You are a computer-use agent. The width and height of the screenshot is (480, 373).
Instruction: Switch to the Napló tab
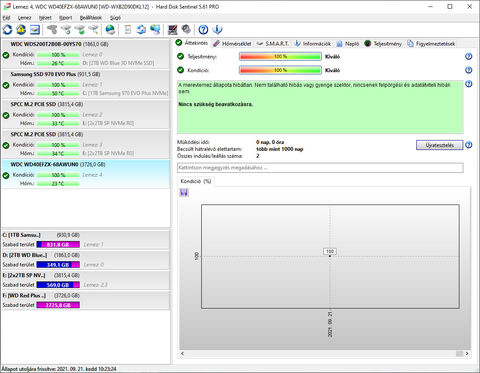pos(348,44)
